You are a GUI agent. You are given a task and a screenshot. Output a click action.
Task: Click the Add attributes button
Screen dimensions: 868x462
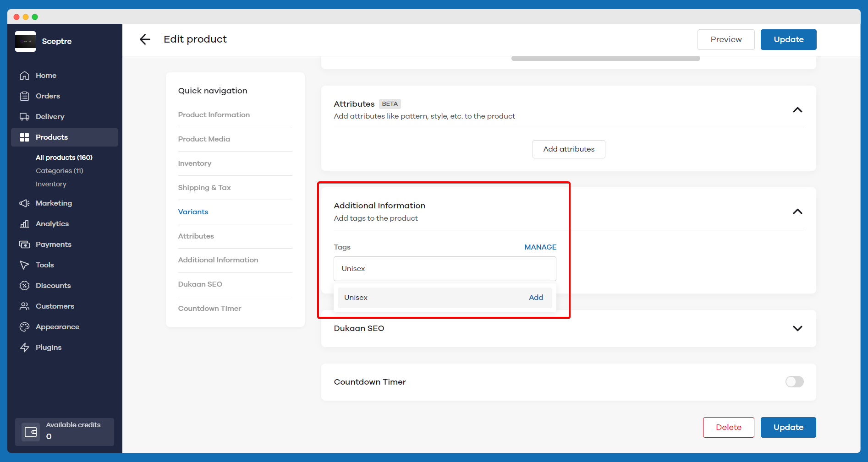click(x=569, y=149)
